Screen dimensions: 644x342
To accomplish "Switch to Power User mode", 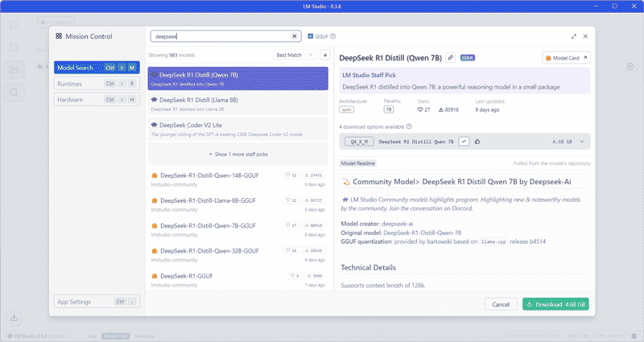I will click(116, 336).
